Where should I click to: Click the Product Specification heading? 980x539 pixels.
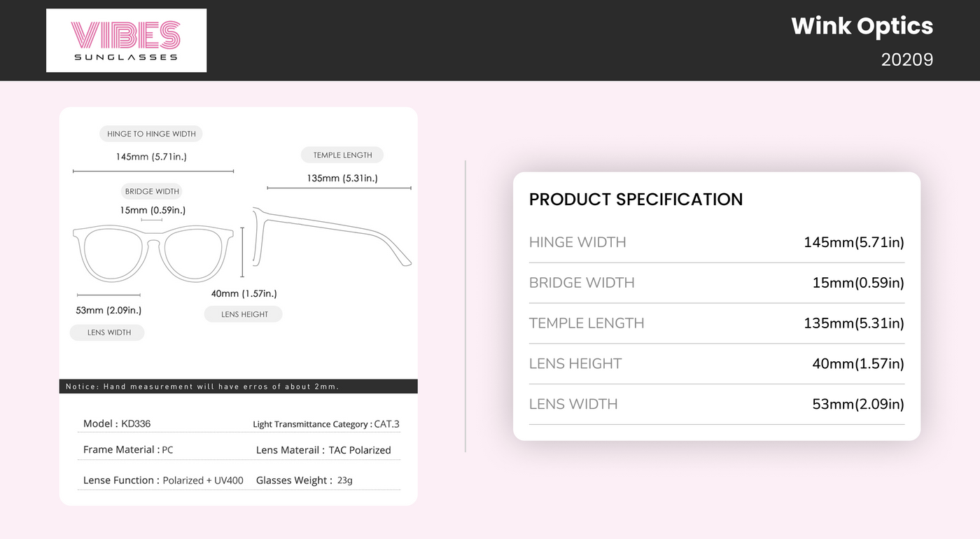pyautogui.click(x=636, y=199)
